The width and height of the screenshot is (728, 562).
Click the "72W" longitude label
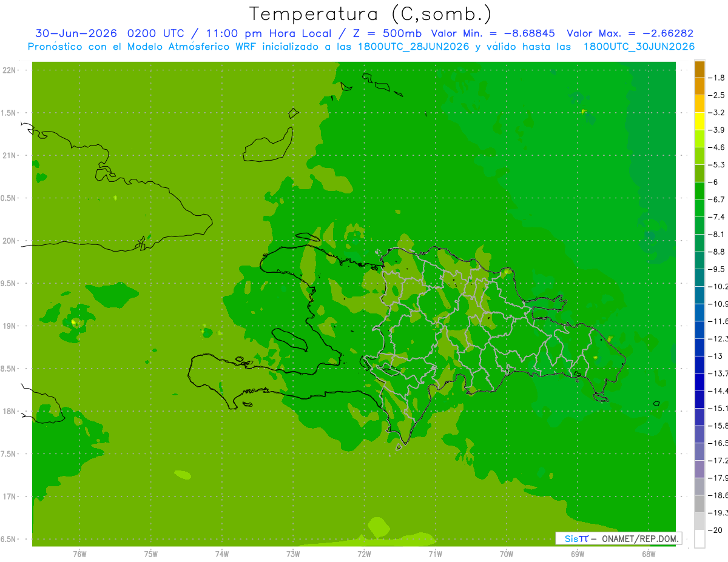[x=364, y=554]
